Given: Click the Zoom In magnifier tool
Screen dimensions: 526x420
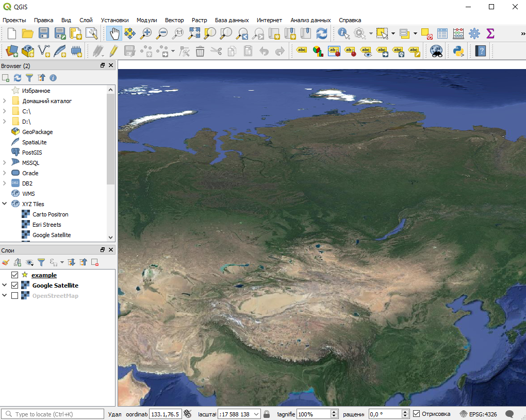Looking at the screenshot, I should [x=146, y=33].
